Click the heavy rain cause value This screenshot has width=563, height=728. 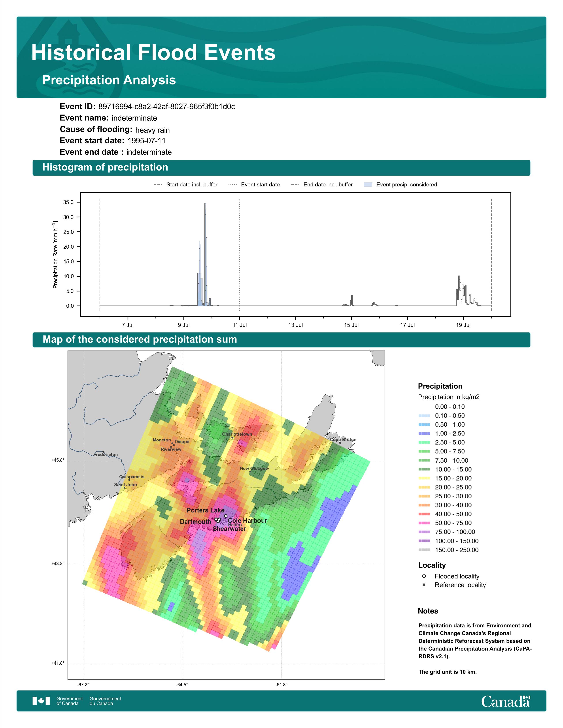[152, 130]
